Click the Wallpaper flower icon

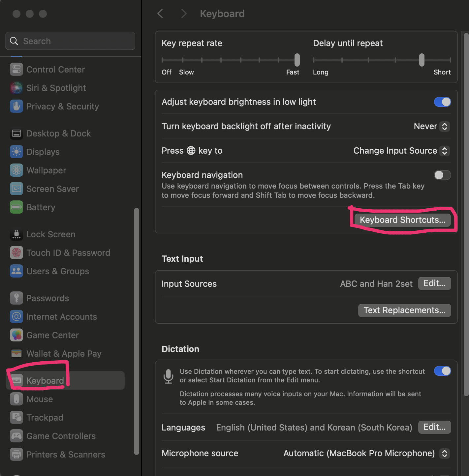click(x=16, y=170)
